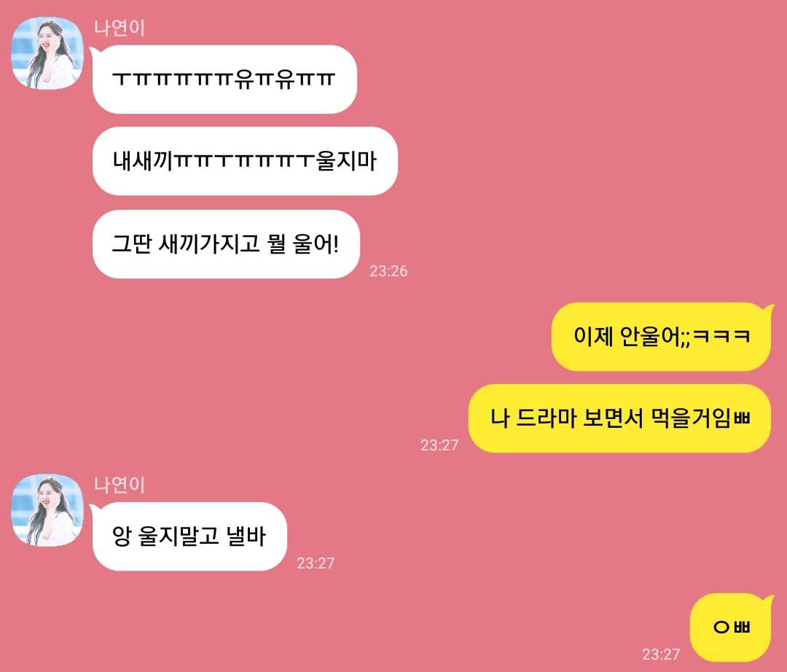
Task: Select the ㅜㅠㅠㅠㅠㅠ유ㅠ유ㅠㅠ message bubble
Action: [224, 79]
